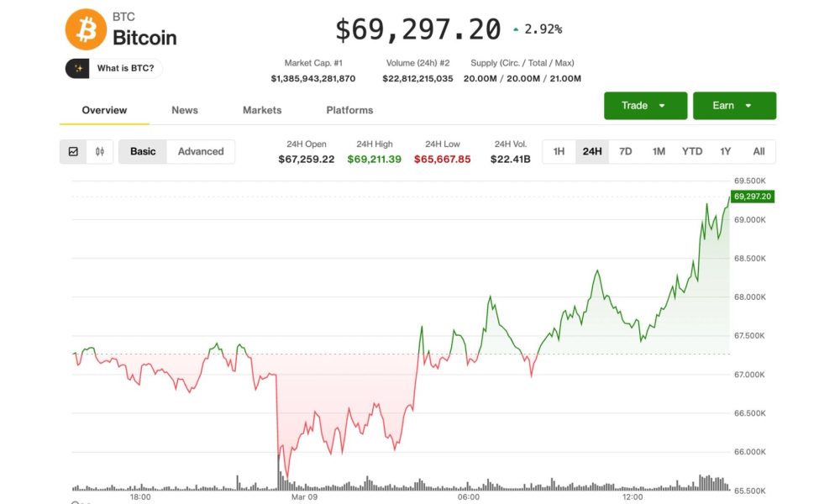Click the sparkle icon on What is BTC
The width and height of the screenshot is (840, 504).
78,68
